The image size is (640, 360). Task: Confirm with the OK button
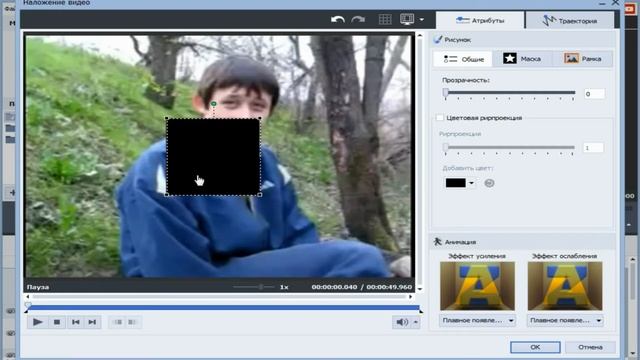[535, 347]
